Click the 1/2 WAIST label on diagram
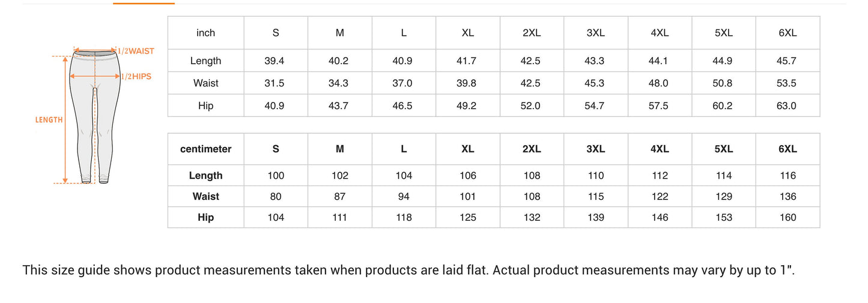 coord(136,52)
